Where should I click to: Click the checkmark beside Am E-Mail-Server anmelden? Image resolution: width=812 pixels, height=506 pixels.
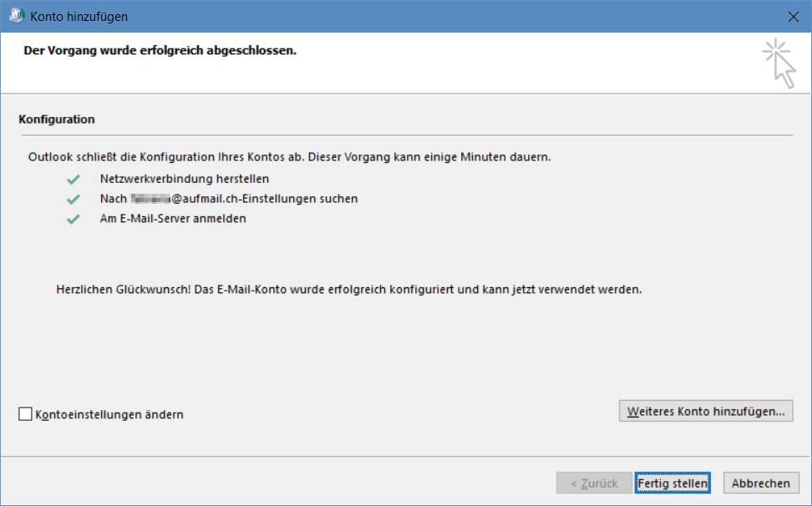coord(73,219)
